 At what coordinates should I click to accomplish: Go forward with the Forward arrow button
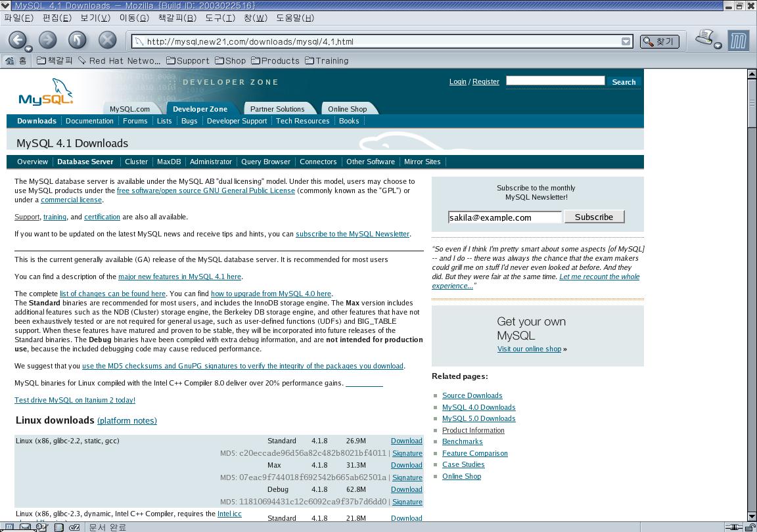pyautogui.click(x=47, y=39)
